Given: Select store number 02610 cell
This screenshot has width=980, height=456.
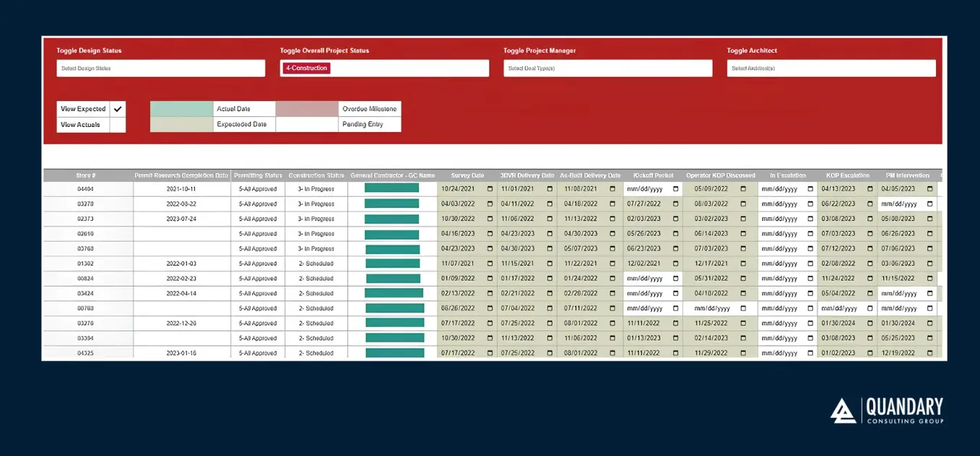Looking at the screenshot, I should tap(87, 234).
